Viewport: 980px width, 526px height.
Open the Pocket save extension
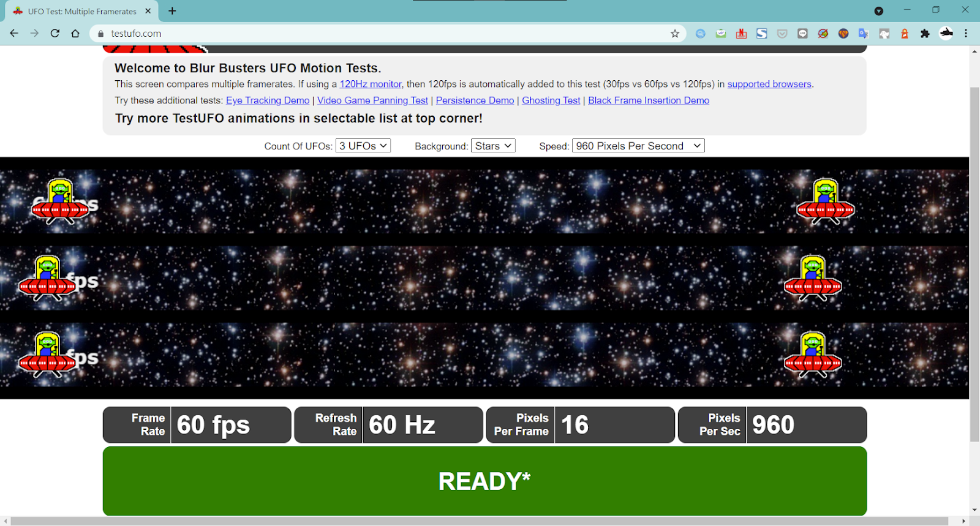782,34
